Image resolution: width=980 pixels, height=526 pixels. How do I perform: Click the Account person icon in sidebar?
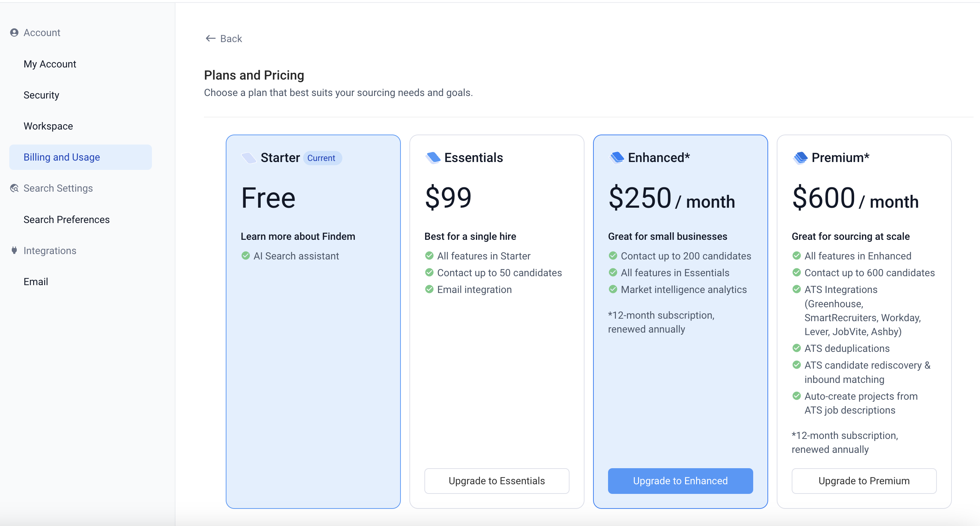[x=14, y=33]
